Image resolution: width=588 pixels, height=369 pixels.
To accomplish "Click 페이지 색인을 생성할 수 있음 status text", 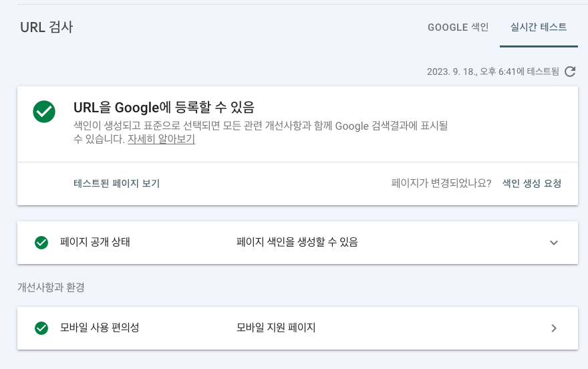I will point(297,242).
